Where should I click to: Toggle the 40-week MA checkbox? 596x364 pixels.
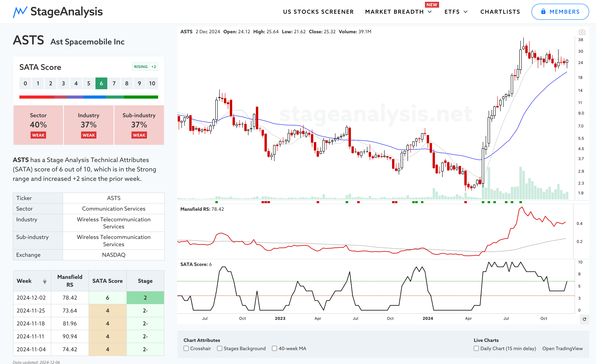tap(274, 348)
